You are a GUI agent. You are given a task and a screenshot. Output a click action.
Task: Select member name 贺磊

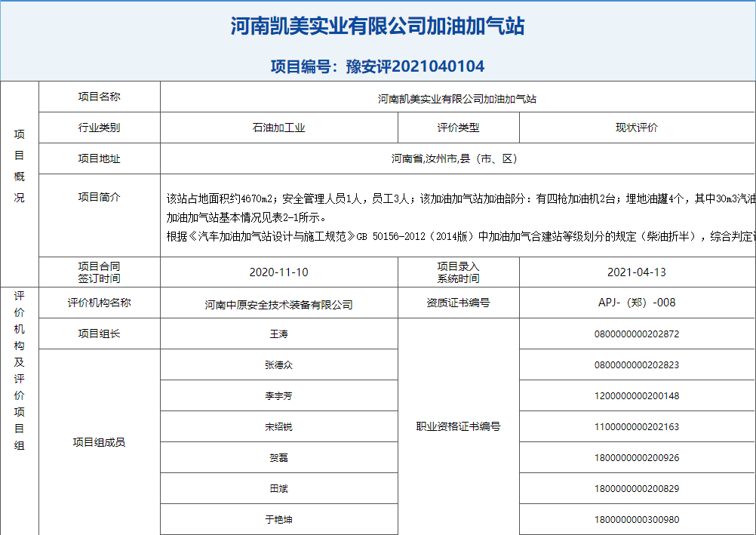click(278, 457)
